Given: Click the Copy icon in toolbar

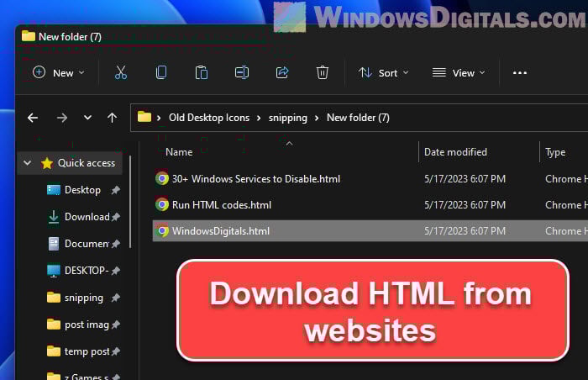Looking at the screenshot, I should coord(161,72).
